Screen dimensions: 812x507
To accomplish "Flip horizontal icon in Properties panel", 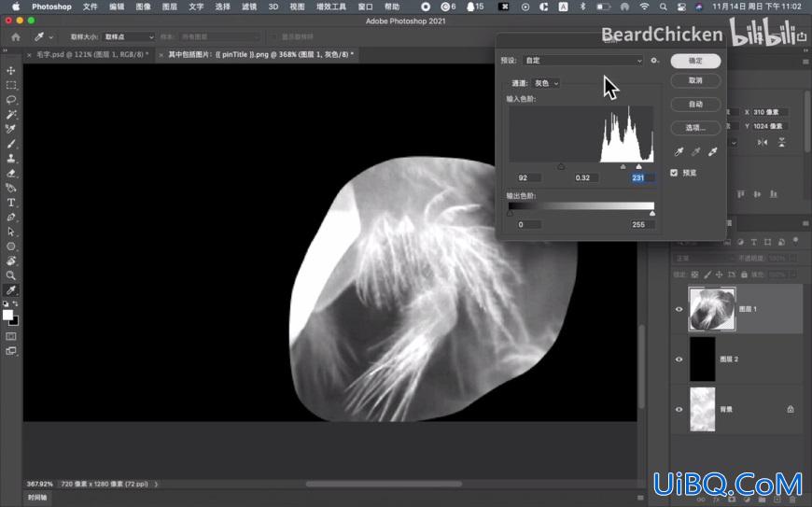I will (763, 143).
